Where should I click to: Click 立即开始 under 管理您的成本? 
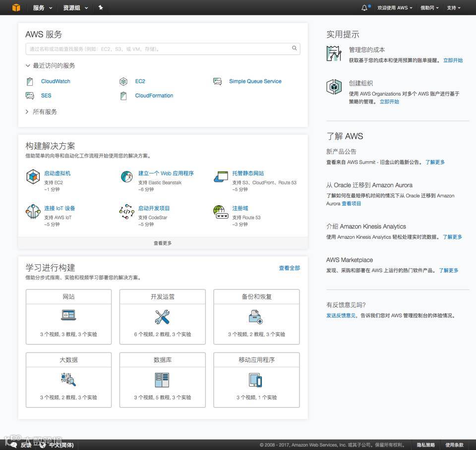tap(453, 60)
